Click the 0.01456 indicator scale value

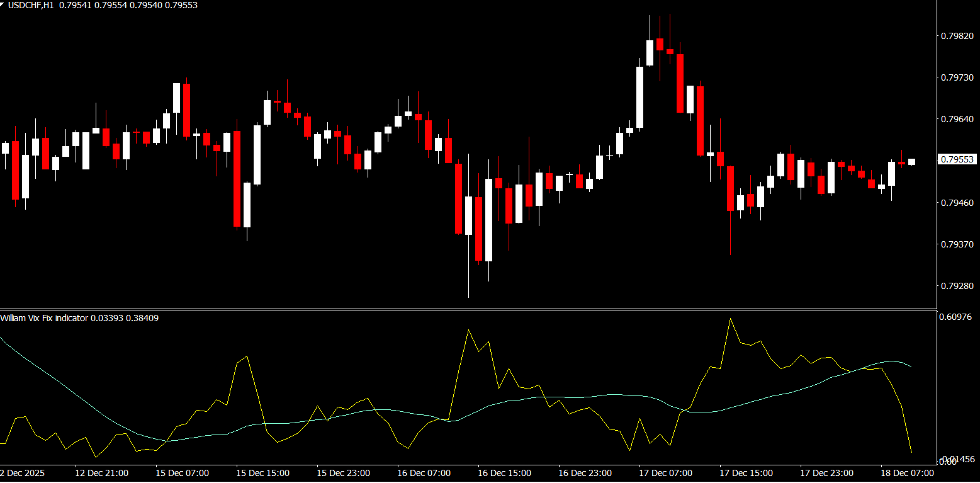tap(957, 459)
